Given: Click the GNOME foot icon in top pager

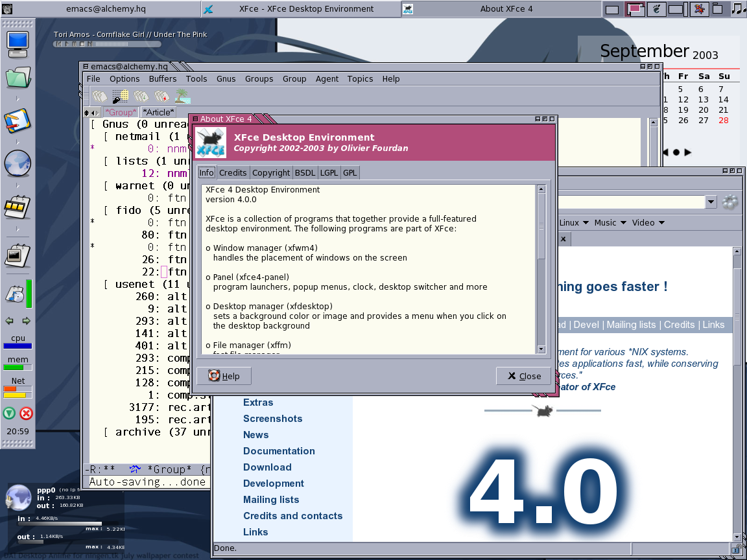Looking at the screenshot, I should click(656, 9).
